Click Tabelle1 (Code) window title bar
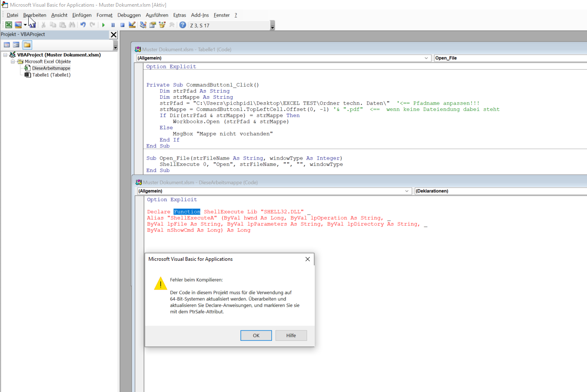 pyautogui.click(x=359, y=49)
